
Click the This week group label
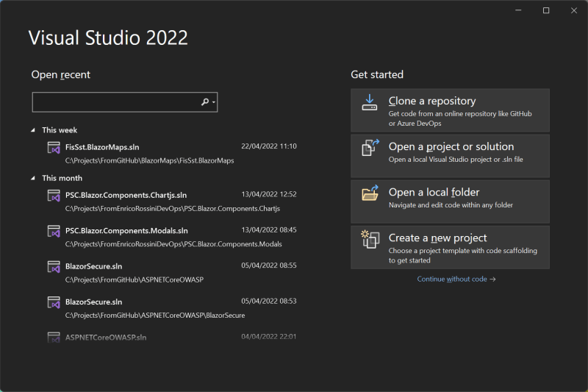[60, 130]
